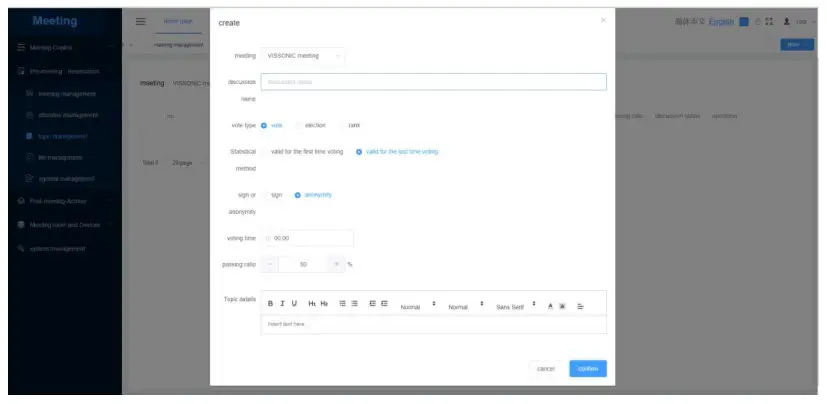Switch language to English
Viewport: 827px width, 404px height.
(x=721, y=22)
